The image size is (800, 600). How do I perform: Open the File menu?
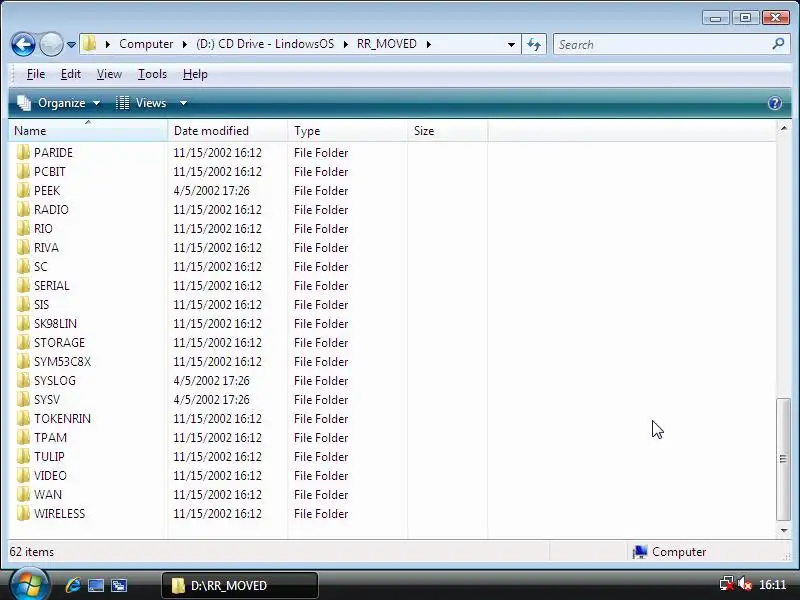(x=36, y=74)
